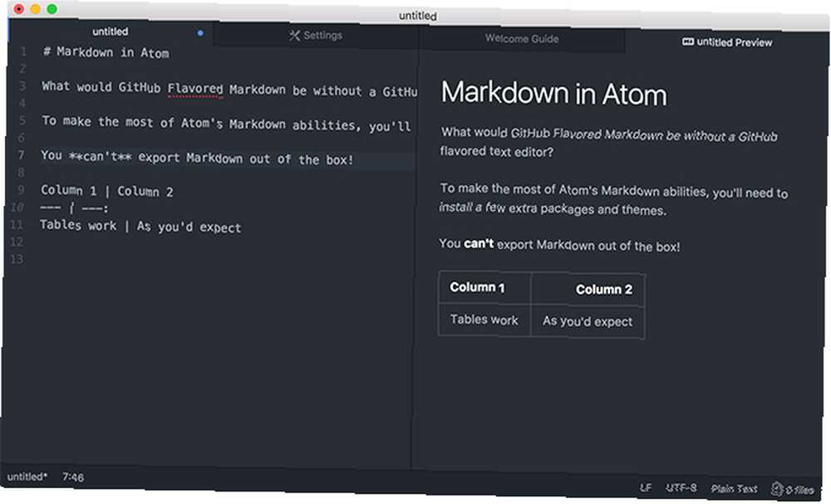Click the Settings tab wrench icon

pos(295,35)
